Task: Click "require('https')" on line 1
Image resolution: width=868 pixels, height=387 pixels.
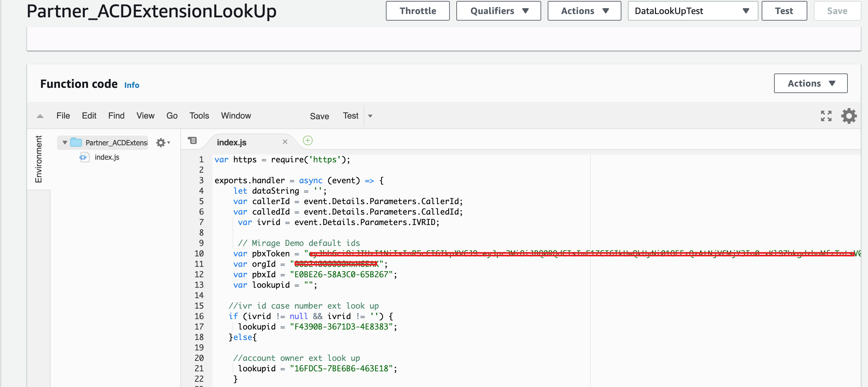Action: click(308, 160)
